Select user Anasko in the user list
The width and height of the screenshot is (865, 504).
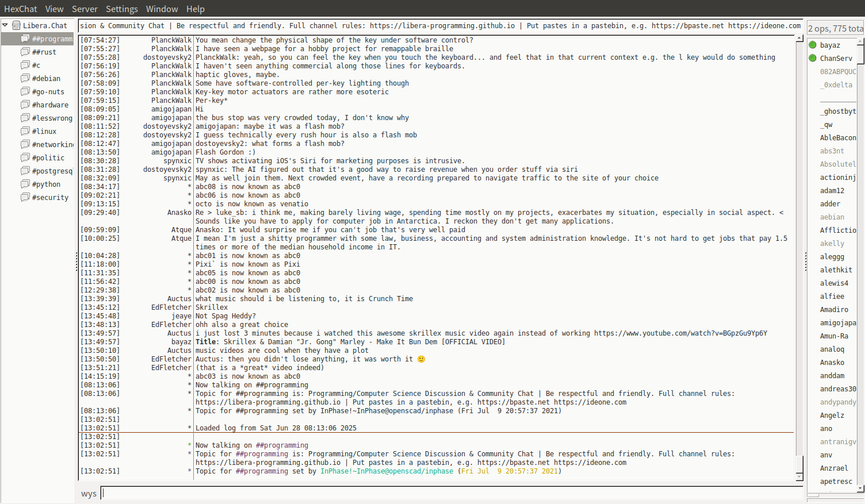[832, 363]
